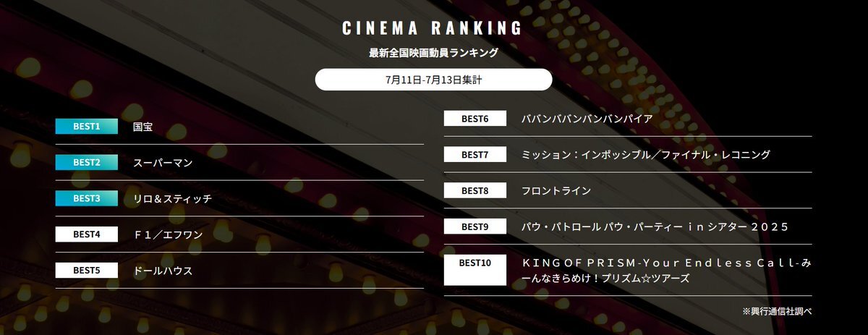Viewport: 868px width, 335px height.
Task: Open the スーパーマン movie entry
Action: tap(163, 163)
